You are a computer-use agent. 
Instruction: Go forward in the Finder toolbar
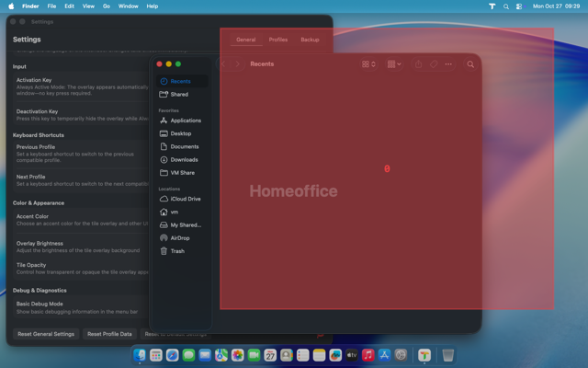237,64
